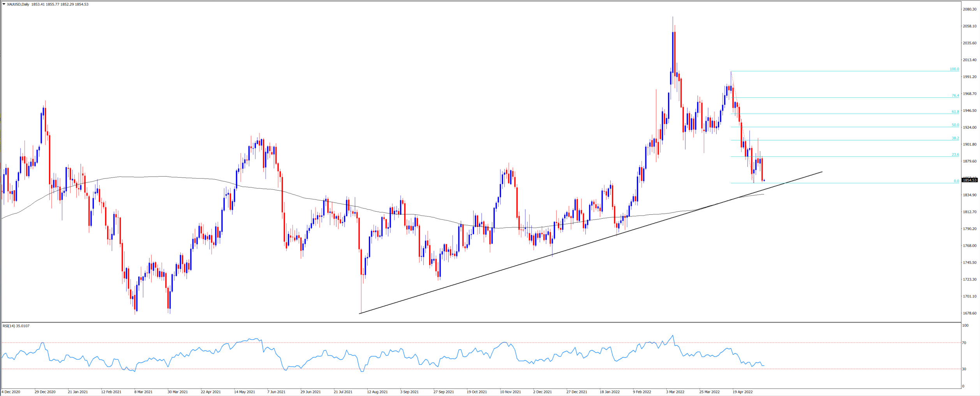Select the Fibonacci 0.0 level label
This screenshot has width=980, height=396.
coord(956,181)
